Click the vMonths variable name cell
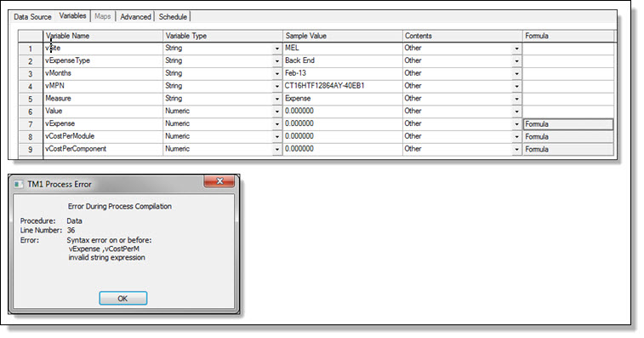Viewport: 644px width, 338px height. coord(103,73)
